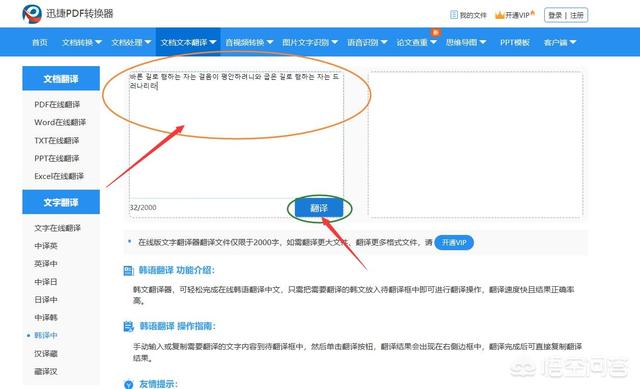Expand the 语音识别 dropdown menu
Screen dimensions: 640x389
(x=367, y=42)
